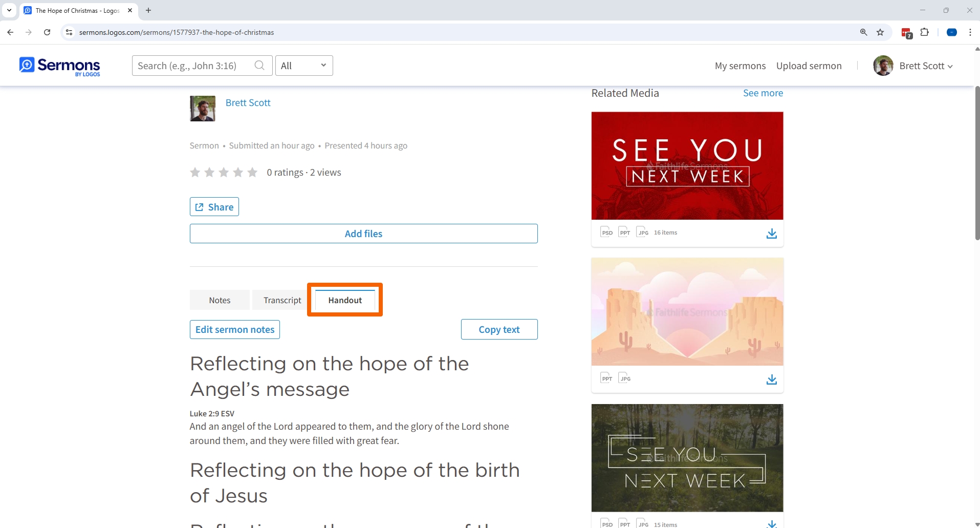The height and width of the screenshot is (528, 980).
Task: Reload the page
Action: 47,32
